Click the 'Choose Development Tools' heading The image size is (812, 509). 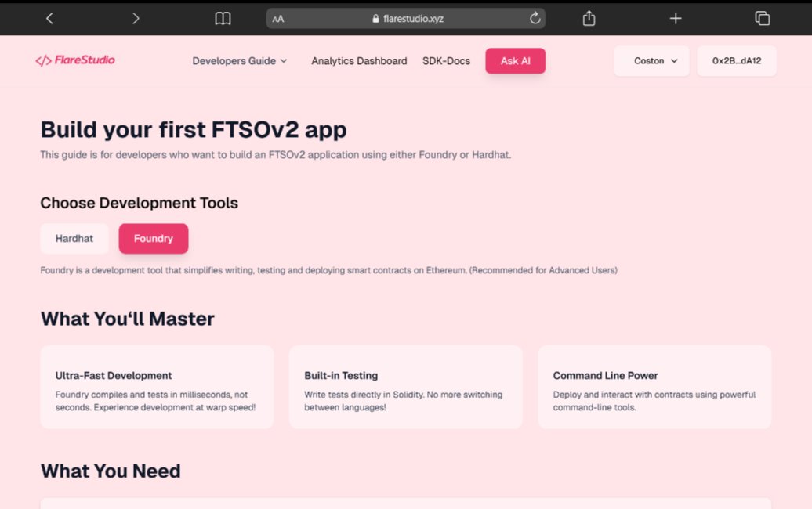pos(140,203)
